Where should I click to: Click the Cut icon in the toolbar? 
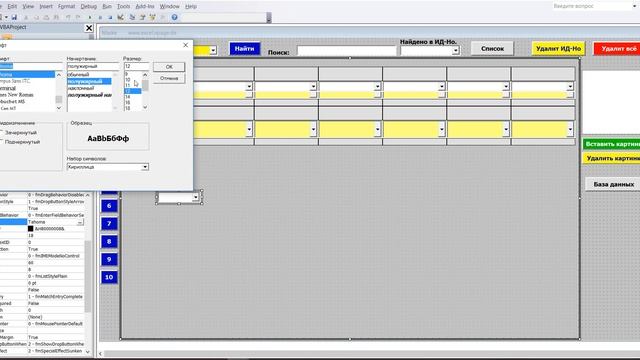click(26, 17)
